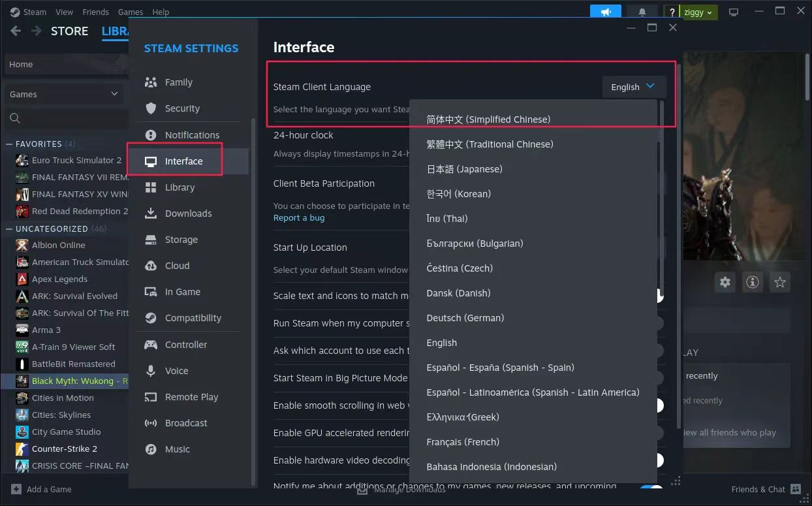
Task: Open the Downloads settings section icon
Action: pyautogui.click(x=151, y=213)
